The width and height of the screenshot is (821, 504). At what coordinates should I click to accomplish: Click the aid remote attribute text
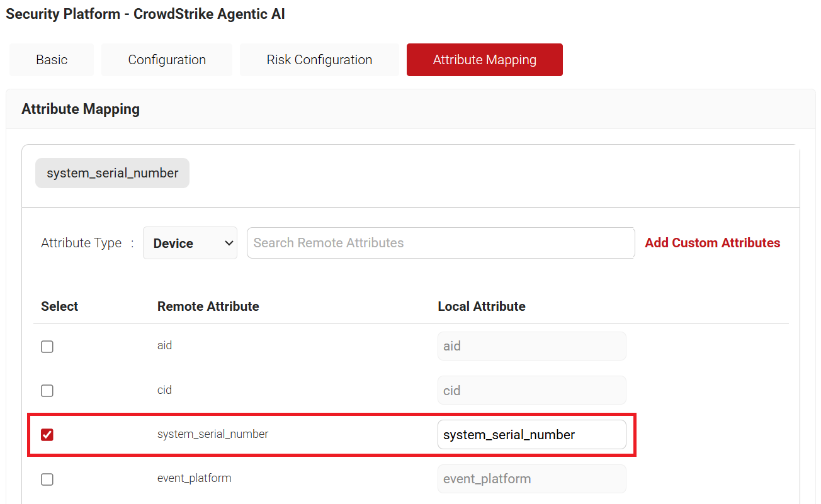click(165, 345)
